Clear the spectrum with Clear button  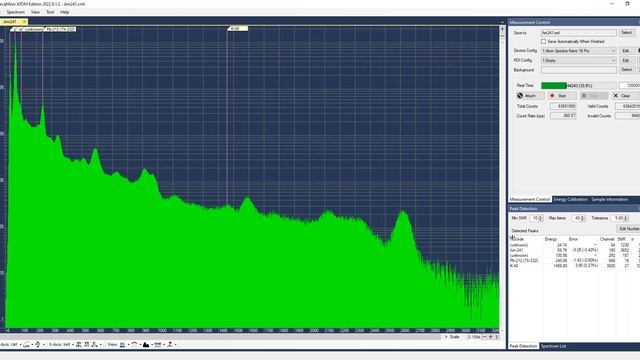point(625,96)
